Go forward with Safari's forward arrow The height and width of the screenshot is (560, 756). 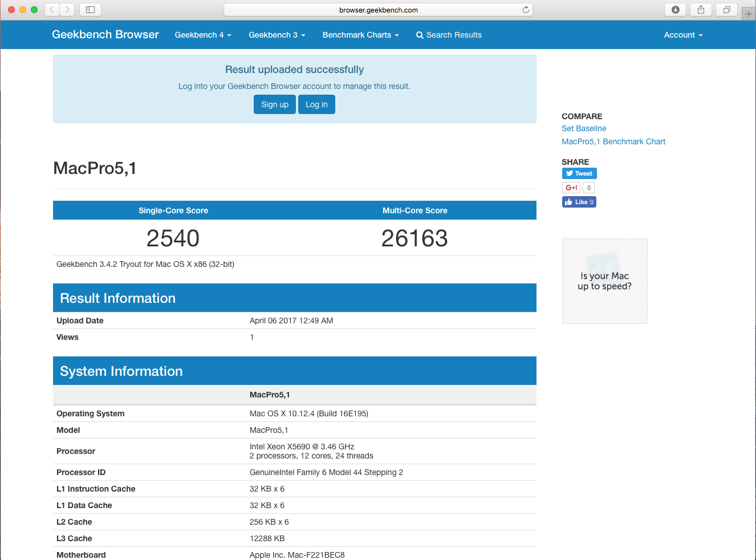click(67, 10)
